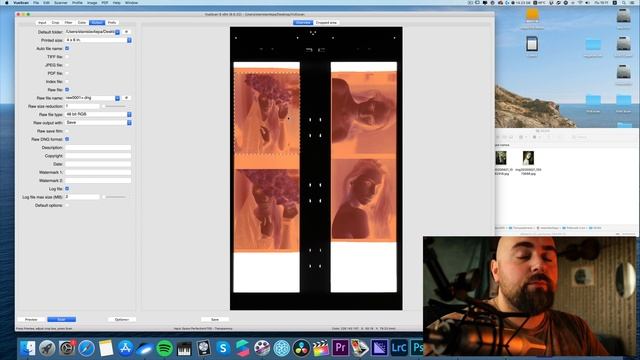640x360 pixels.
Task: Click the @ button beside Raw file name
Action: (127, 98)
